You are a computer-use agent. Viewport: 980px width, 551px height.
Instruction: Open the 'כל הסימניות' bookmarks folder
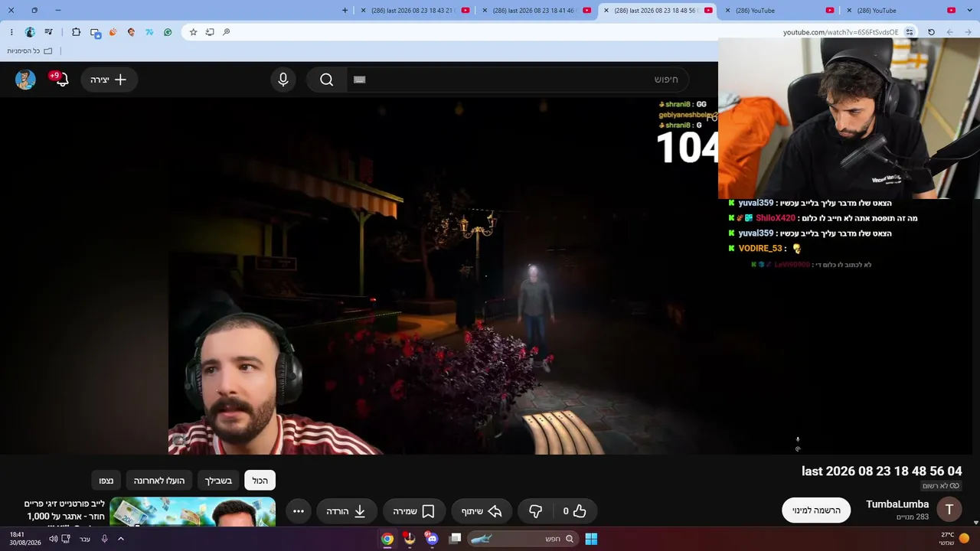[x=30, y=51]
